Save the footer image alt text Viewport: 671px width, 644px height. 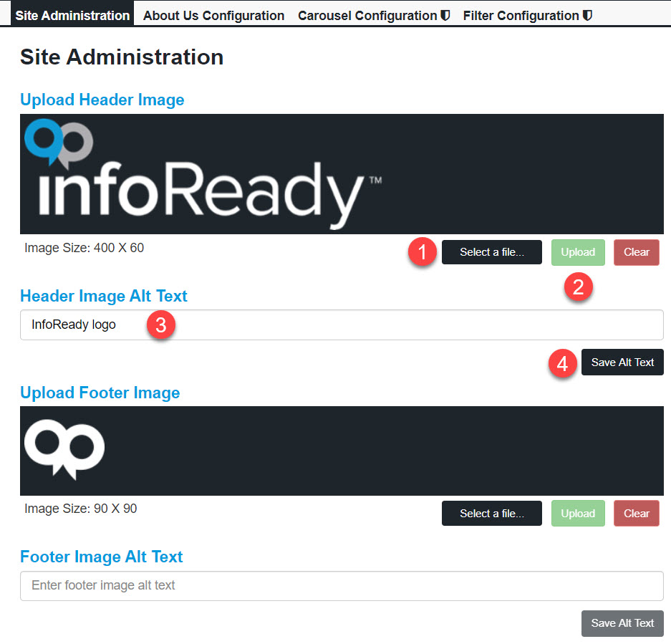point(622,623)
